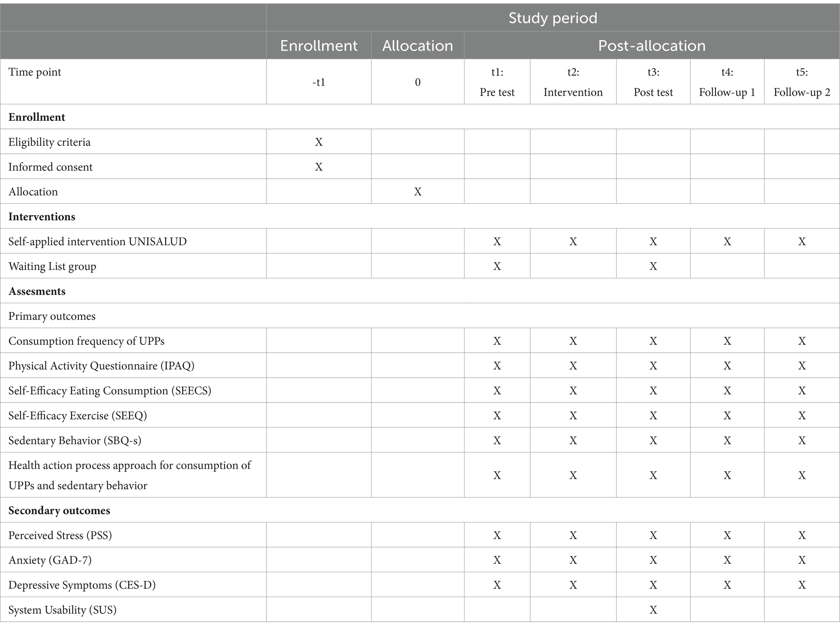Click the 'Enrollment' column header

pos(319,46)
